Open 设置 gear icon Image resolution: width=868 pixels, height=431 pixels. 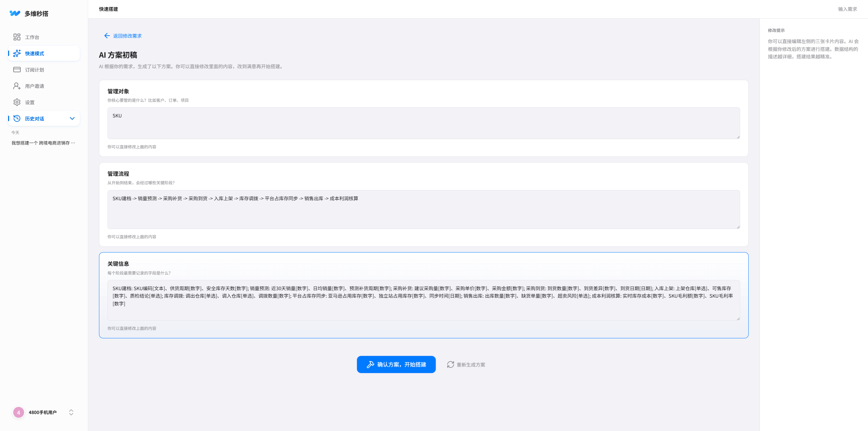point(17,102)
